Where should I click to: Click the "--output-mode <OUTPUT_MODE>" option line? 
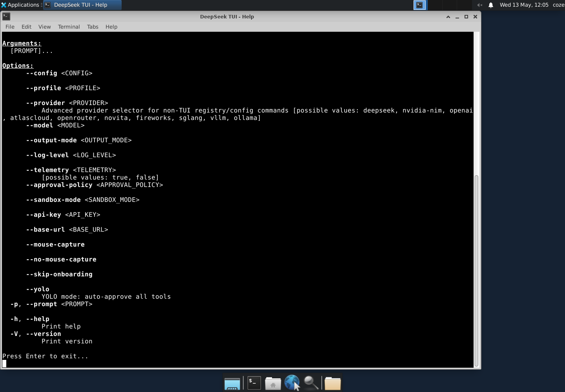[79, 140]
